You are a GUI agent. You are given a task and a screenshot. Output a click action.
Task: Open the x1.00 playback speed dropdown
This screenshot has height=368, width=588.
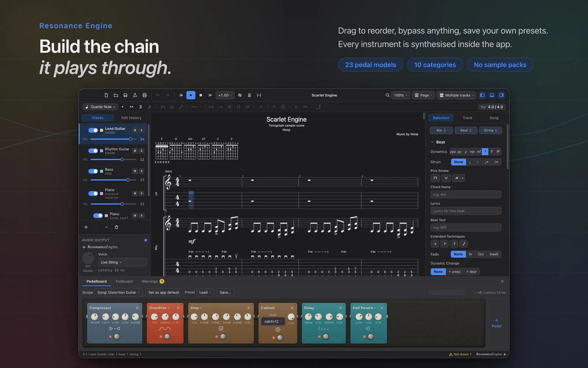pos(225,95)
